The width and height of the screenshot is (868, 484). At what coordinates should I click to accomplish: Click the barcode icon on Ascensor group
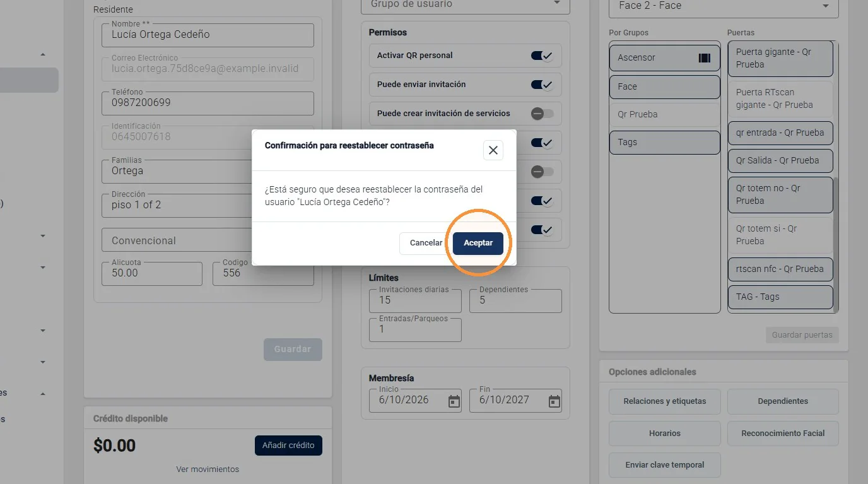tap(705, 58)
